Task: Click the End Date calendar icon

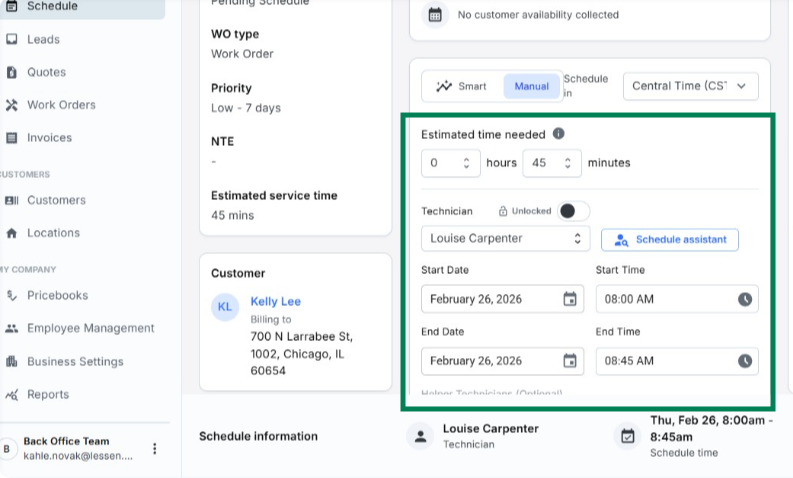Action: coord(569,361)
